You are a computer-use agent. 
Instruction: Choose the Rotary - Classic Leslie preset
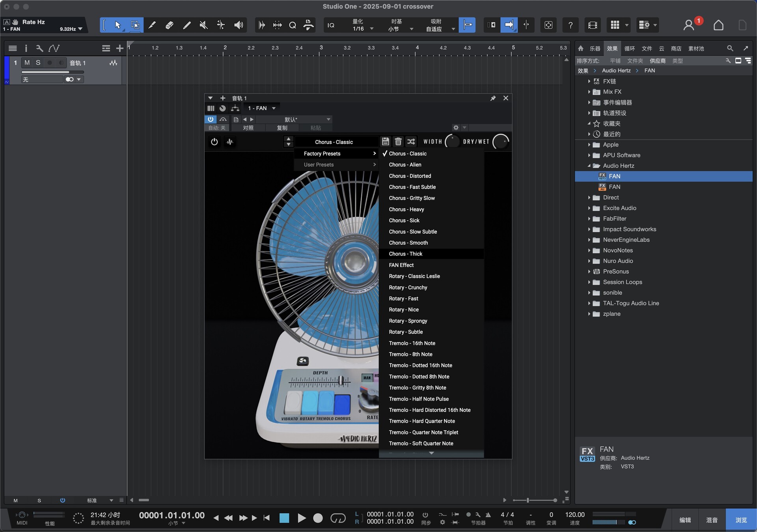click(x=431, y=276)
